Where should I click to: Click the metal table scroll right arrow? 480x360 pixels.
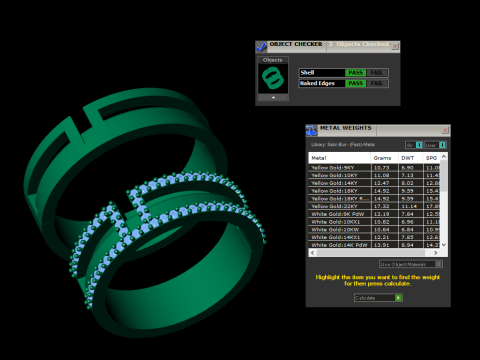pyautogui.click(x=435, y=253)
